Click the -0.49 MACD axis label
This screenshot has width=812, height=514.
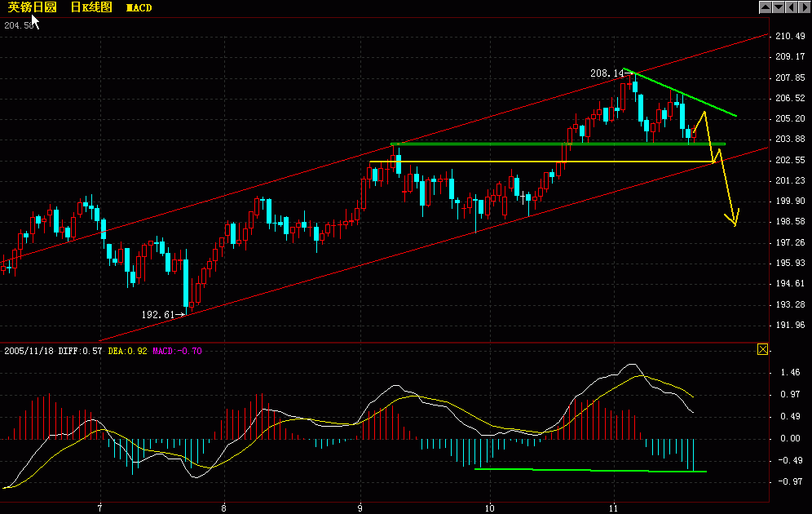coord(788,460)
